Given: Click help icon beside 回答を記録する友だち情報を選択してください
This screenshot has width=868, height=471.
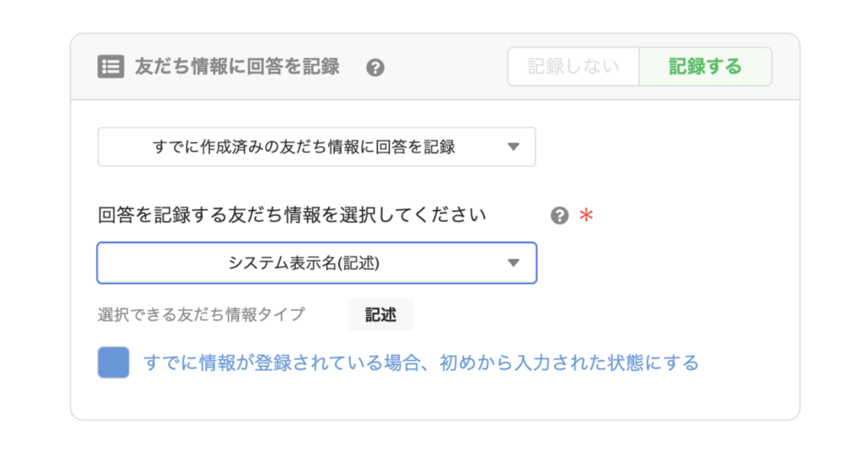Looking at the screenshot, I should coord(559,215).
